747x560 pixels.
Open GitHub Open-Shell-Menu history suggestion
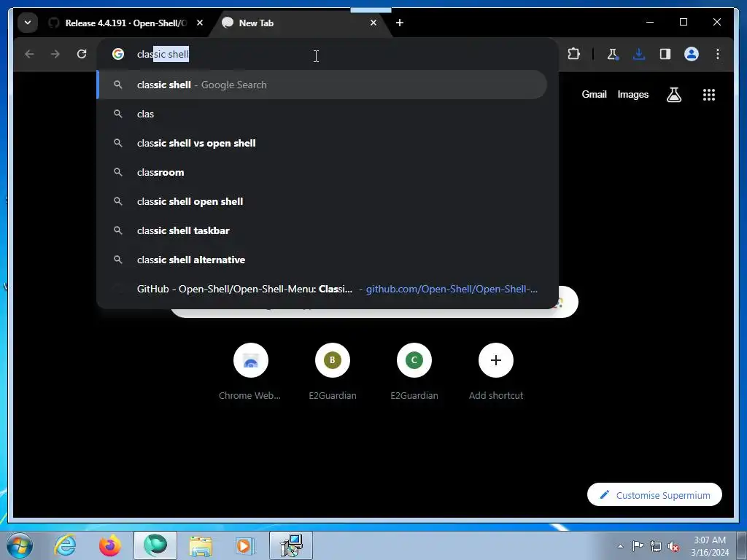click(x=322, y=289)
